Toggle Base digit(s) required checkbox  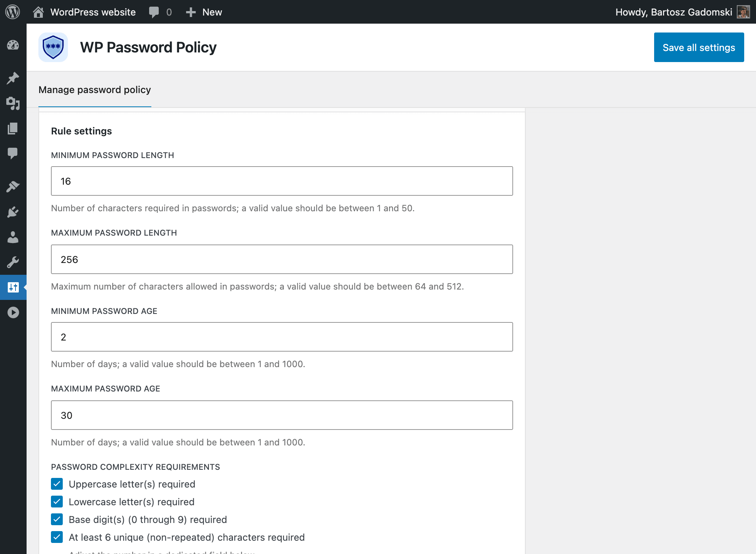(57, 519)
